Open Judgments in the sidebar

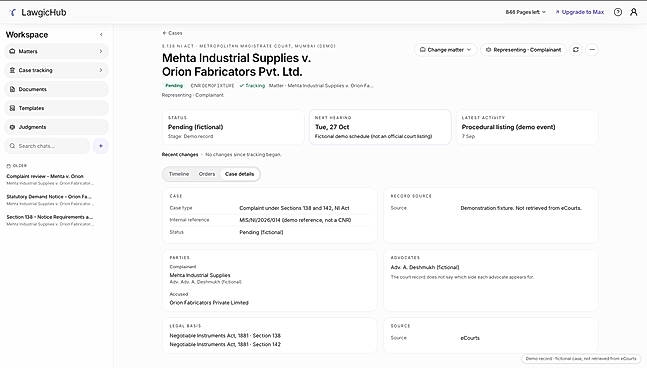(x=56, y=127)
